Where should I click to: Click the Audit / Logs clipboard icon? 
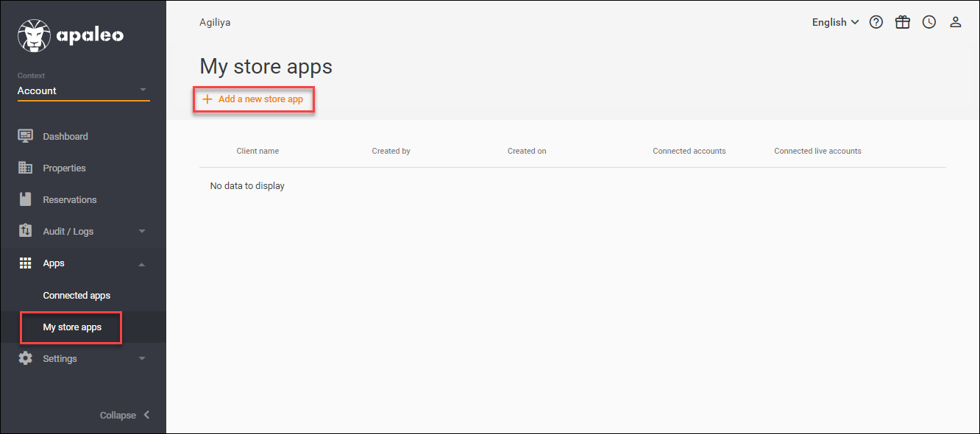pyautogui.click(x=25, y=231)
